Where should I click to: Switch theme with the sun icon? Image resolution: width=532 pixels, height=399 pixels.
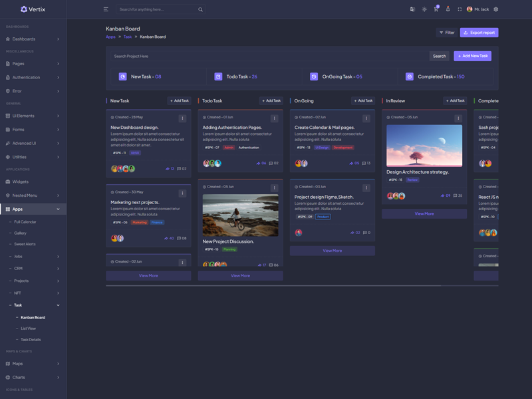tap(424, 9)
